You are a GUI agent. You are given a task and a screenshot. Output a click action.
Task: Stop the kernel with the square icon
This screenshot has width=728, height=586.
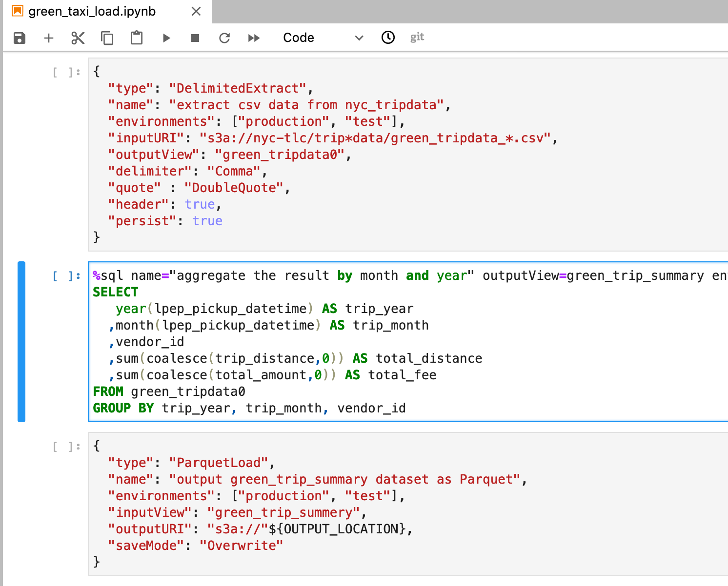pos(195,38)
